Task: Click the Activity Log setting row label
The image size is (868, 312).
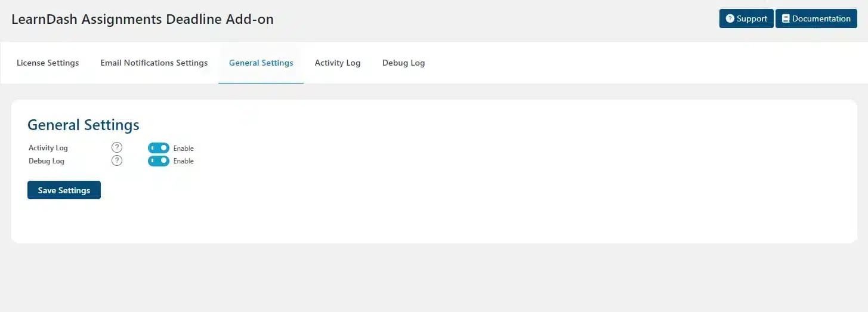Action: (48, 148)
